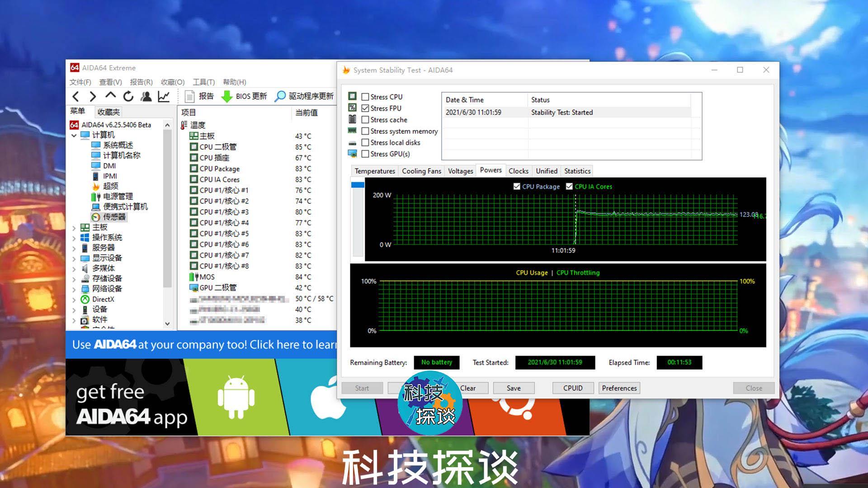Screen dimensions: 868x488
Task: Open the 文件(F) menu
Action: 80,82
